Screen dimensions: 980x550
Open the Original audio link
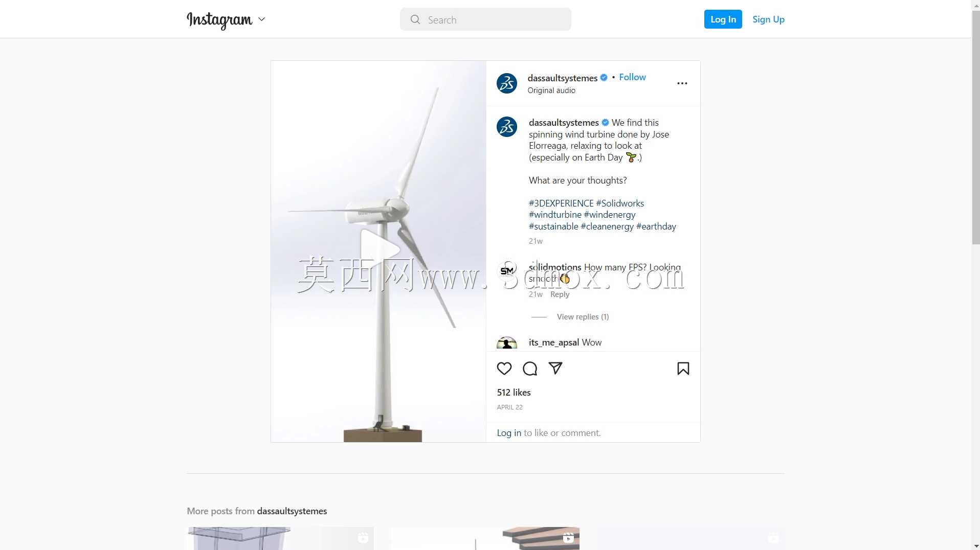click(551, 90)
